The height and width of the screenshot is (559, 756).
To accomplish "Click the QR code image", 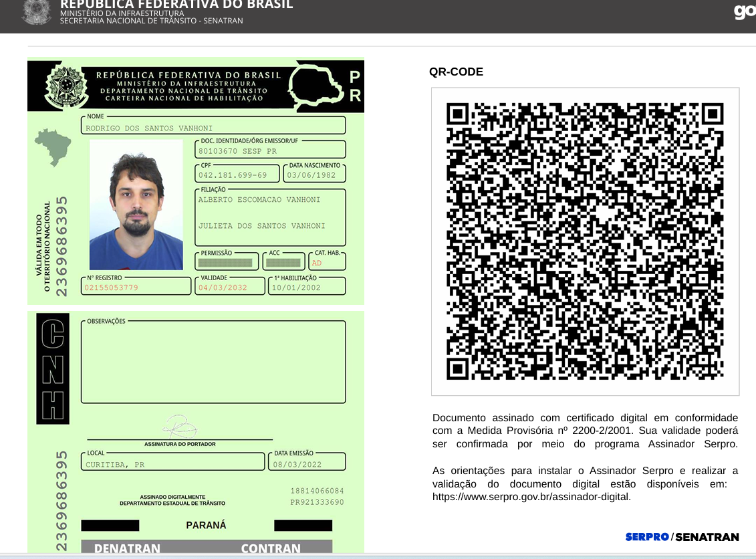I will (585, 241).
